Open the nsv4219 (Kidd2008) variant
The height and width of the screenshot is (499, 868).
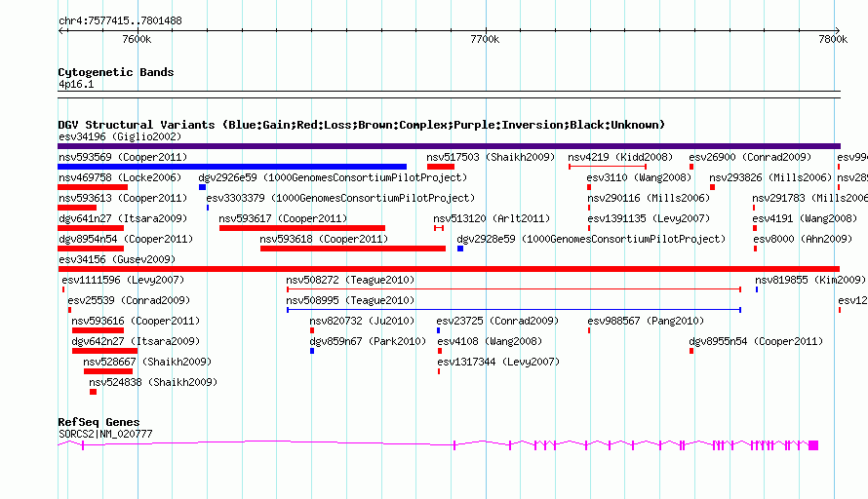click(608, 167)
